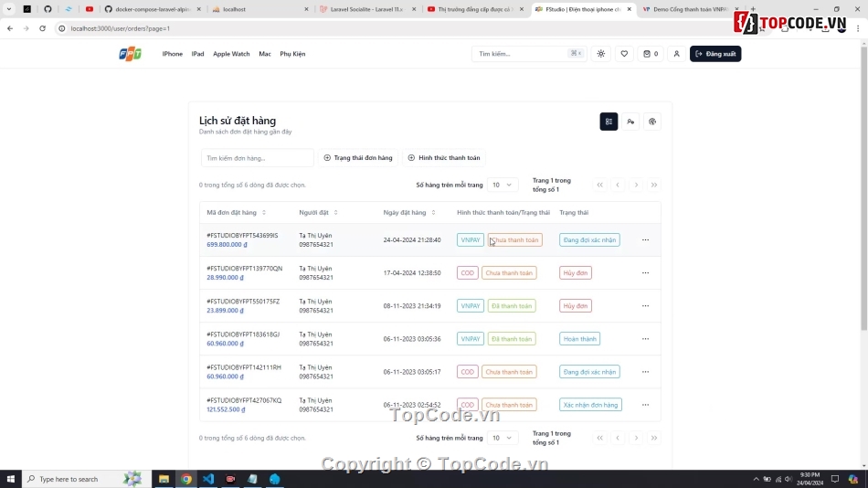Screen dimensions: 868x488
Task: Open actions menu for order FSTUDIOBYFPT183618GJ
Action: 645,339
